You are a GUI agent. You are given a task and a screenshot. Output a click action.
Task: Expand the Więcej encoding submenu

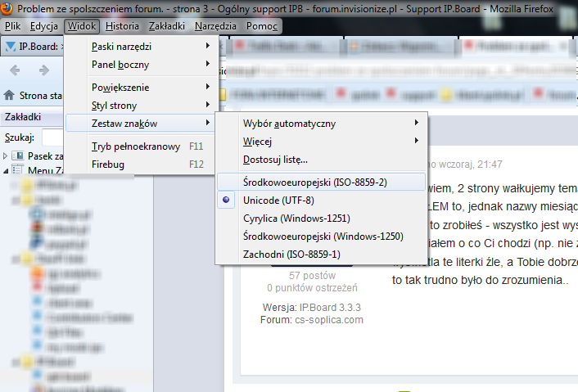point(321,142)
